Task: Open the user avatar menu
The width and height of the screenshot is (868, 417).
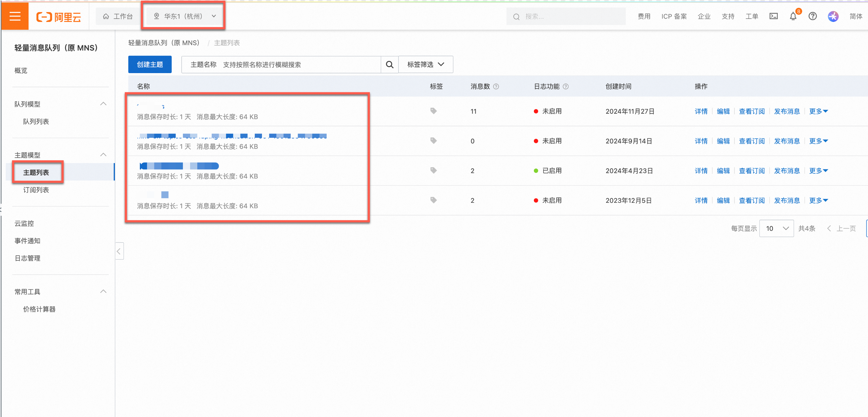Action: (x=833, y=16)
